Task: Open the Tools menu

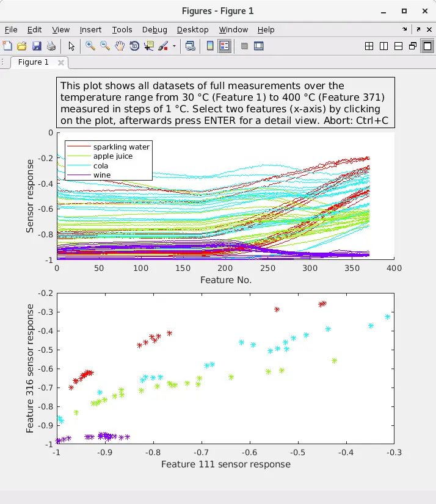Action: point(122,29)
